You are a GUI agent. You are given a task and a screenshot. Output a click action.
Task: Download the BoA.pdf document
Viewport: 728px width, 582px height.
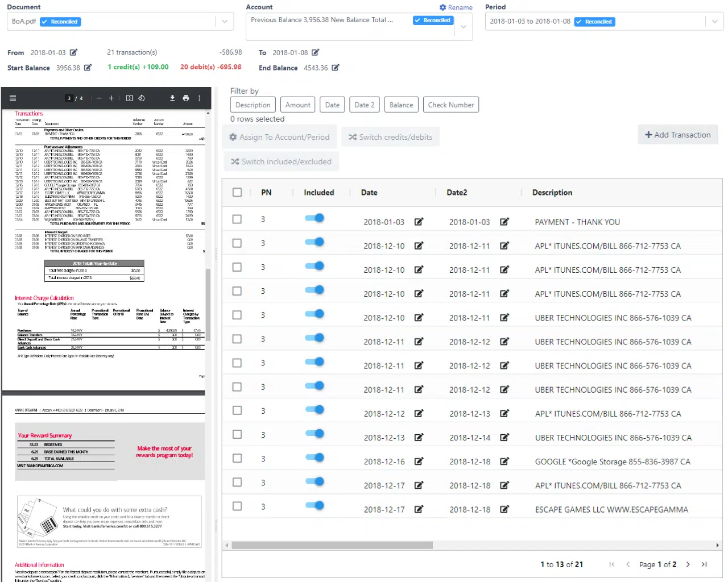pos(172,98)
